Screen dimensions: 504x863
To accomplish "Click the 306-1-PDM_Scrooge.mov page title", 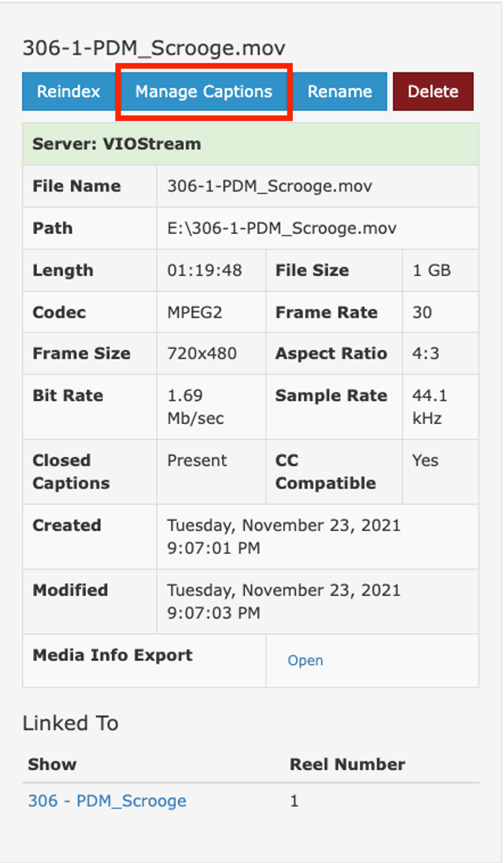I will [x=154, y=48].
